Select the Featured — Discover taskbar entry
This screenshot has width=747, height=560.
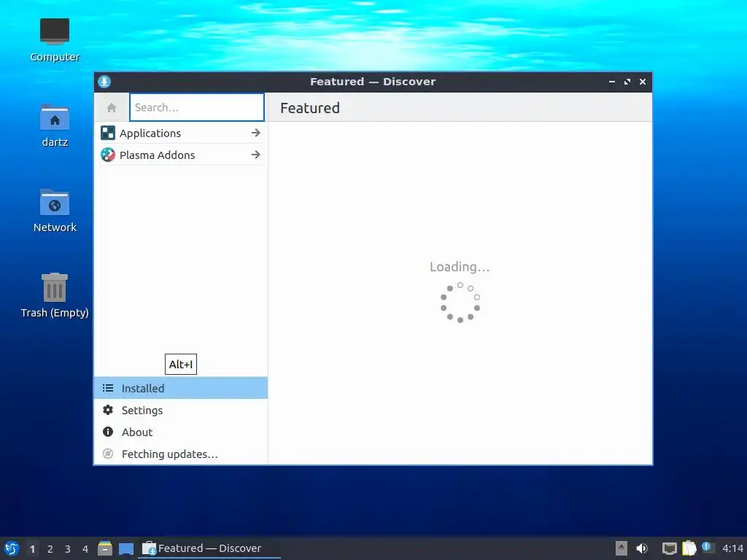[x=209, y=548]
